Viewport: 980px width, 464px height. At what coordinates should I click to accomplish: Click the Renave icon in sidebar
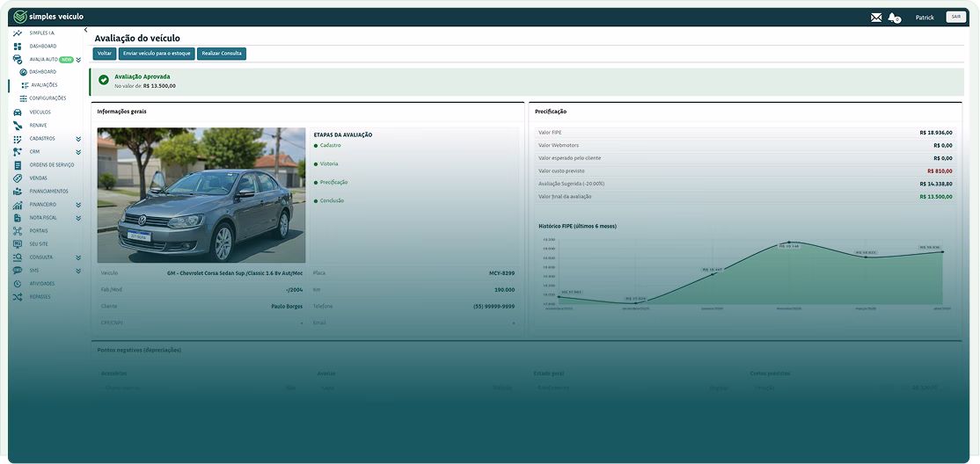click(x=18, y=126)
